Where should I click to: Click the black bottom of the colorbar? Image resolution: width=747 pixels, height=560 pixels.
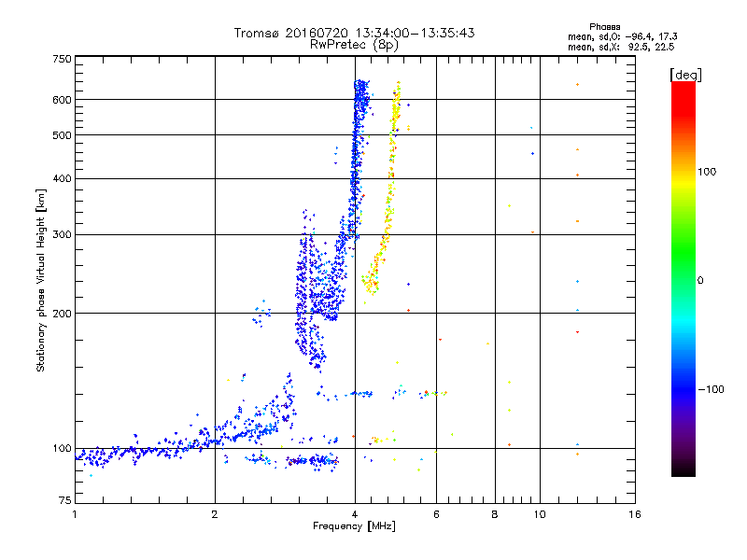pyautogui.click(x=684, y=470)
